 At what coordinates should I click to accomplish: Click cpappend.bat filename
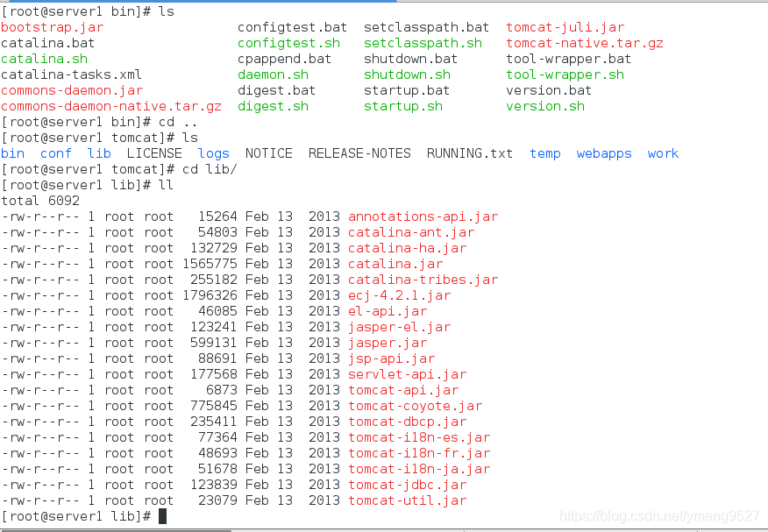(285, 59)
